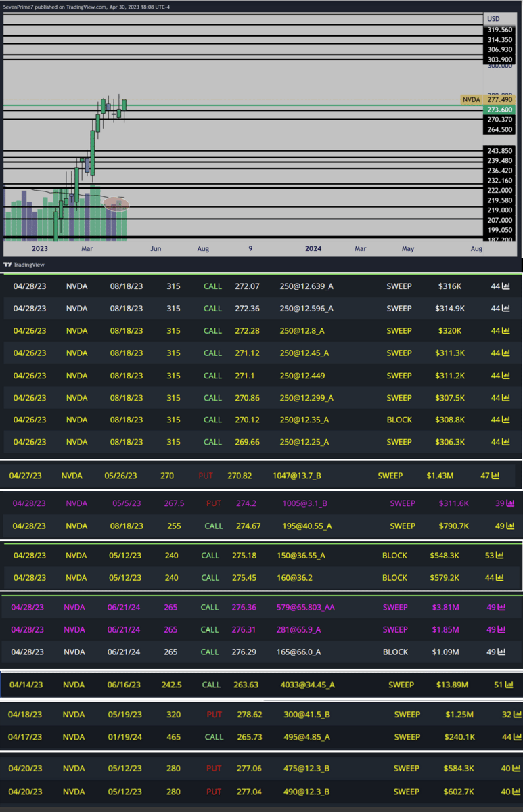Click the 232.160 price axis label

[500, 181]
